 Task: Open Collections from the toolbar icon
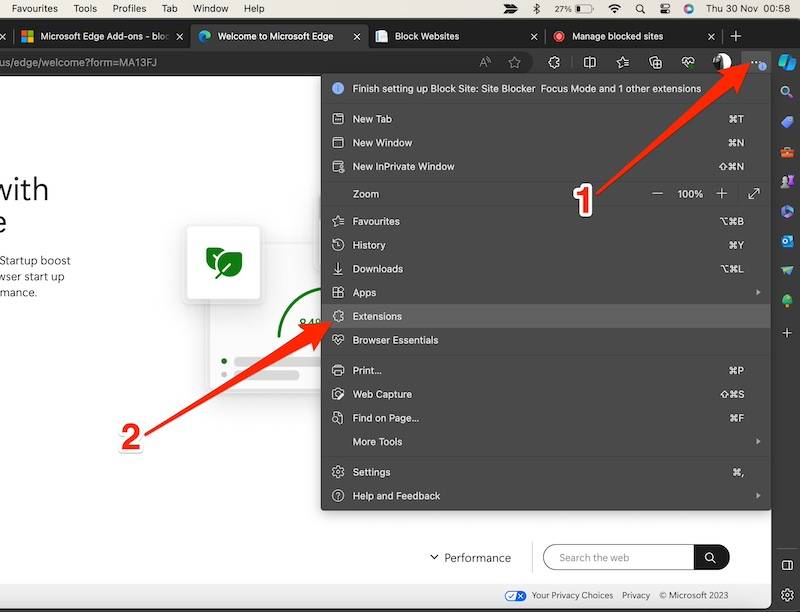pos(656,62)
